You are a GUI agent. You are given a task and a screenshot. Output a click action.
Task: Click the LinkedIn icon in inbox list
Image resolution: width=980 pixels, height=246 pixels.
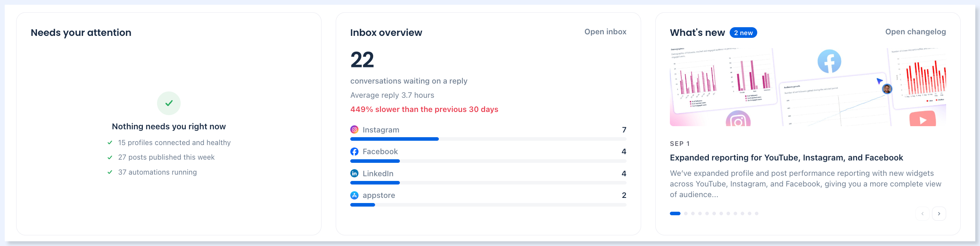coord(354,173)
